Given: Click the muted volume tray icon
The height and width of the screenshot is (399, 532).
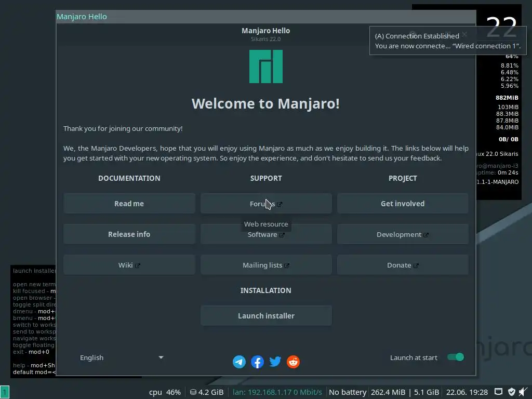Looking at the screenshot, I should pyautogui.click(x=524, y=392).
